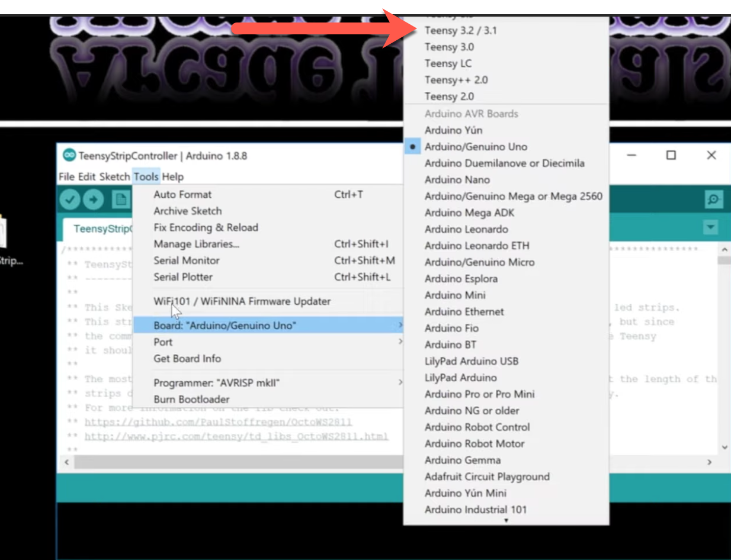Close the open Tools menu
Image resolution: width=731 pixels, height=560 pixels.
tap(146, 176)
